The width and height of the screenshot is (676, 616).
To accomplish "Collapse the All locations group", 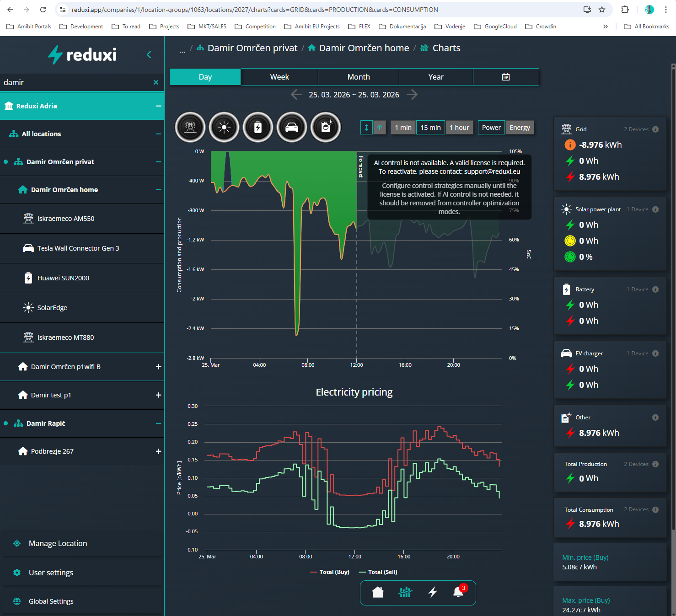I will (x=158, y=134).
